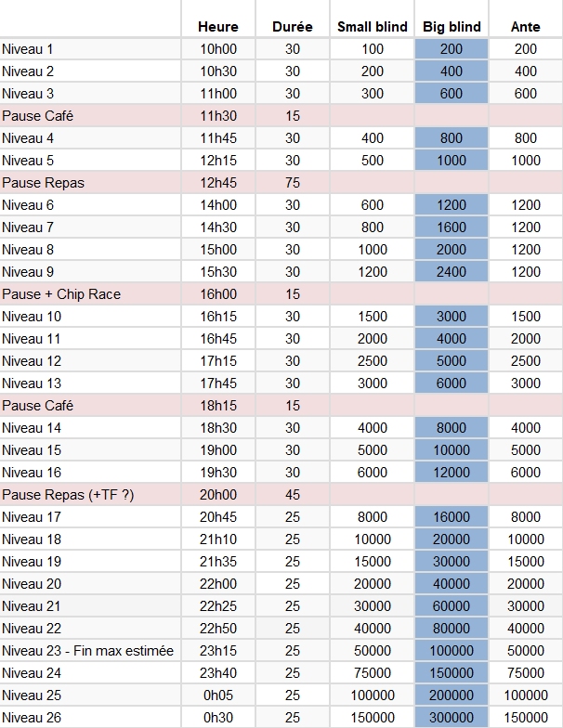This screenshot has width=563, height=728.
Task: Select the Pause Repas 12h45 time cell
Action: click(219, 183)
